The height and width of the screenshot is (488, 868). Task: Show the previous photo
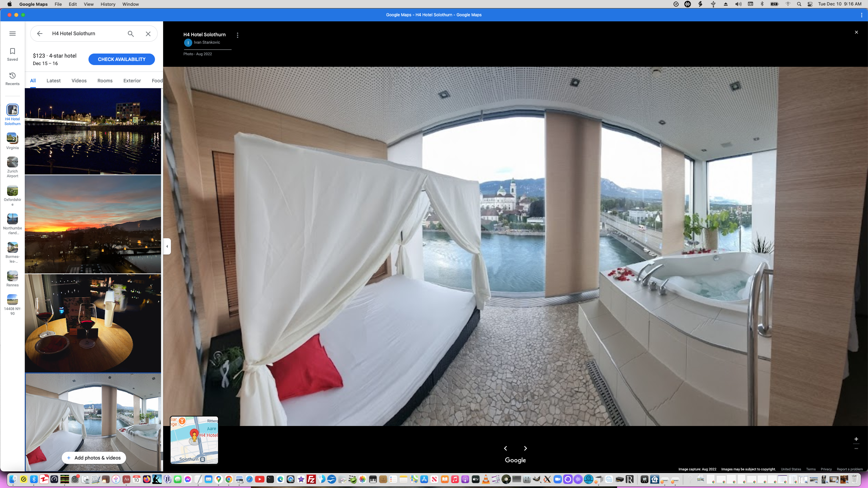click(x=506, y=448)
